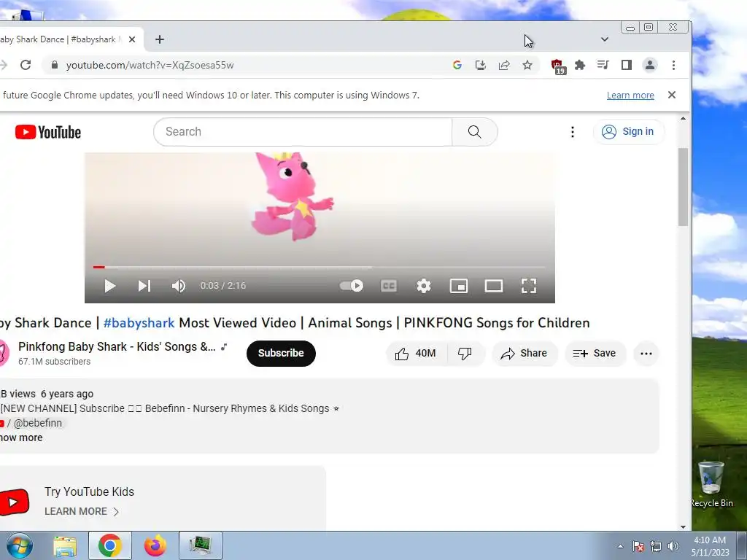This screenshot has width=747, height=560.
Task: Open the Windows Start menu
Action: (20, 545)
